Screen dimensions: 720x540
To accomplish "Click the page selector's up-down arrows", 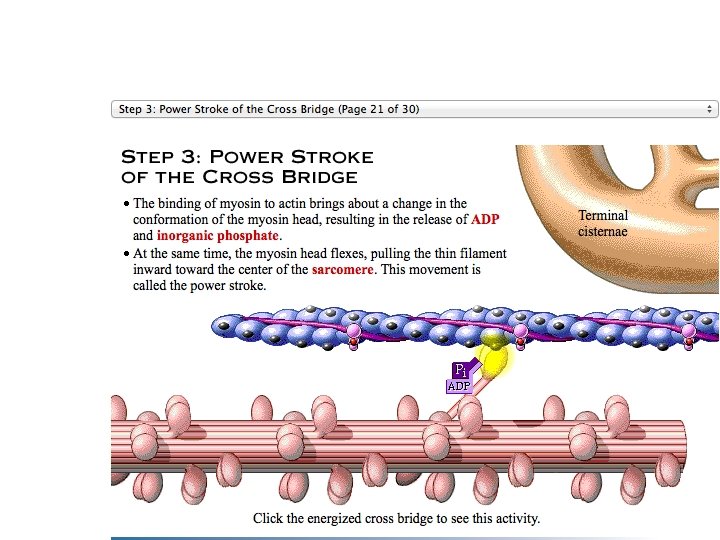I will 709,109.
